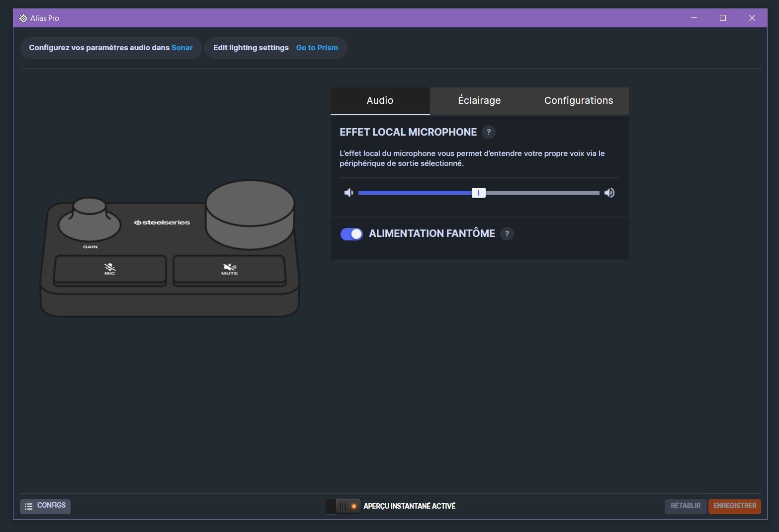Click the ENREGISTRER button

click(x=735, y=506)
